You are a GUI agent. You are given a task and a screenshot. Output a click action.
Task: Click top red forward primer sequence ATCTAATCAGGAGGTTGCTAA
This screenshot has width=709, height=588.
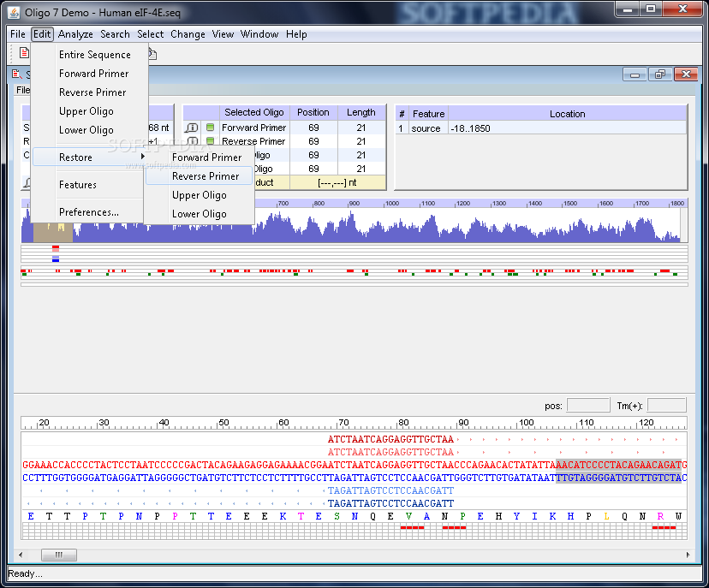tap(390, 439)
